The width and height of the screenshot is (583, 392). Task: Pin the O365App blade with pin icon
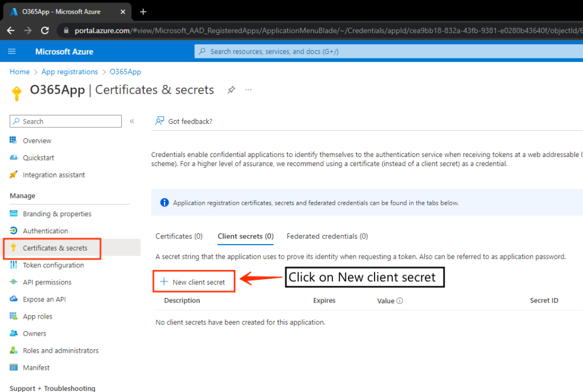pos(231,90)
